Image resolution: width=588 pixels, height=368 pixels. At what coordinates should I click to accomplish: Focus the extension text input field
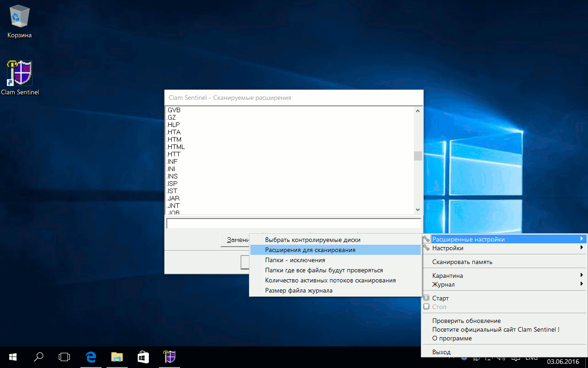pos(294,224)
